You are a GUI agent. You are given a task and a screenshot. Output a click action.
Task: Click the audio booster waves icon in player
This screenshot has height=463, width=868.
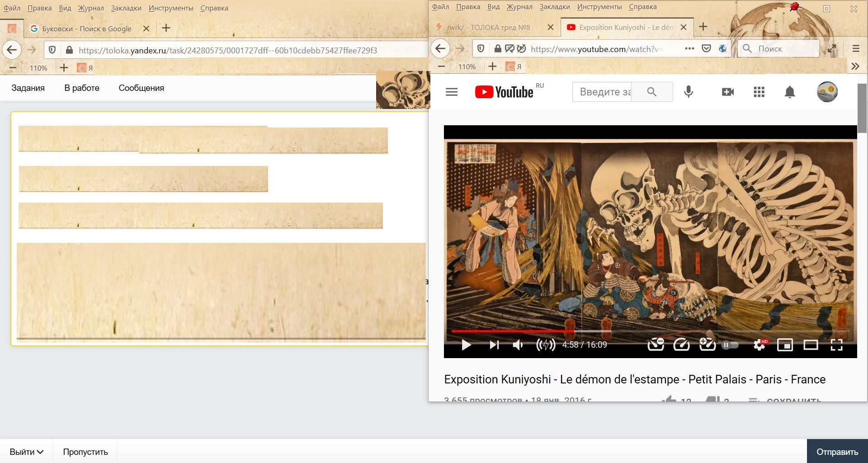click(x=545, y=345)
